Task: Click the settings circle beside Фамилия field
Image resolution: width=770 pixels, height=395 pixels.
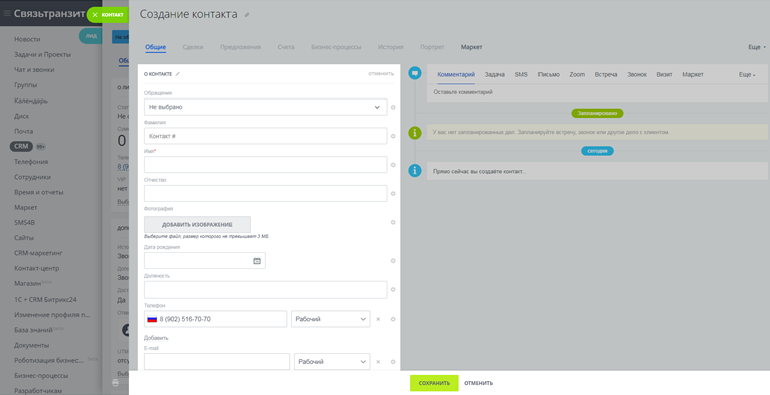Action: [393, 136]
